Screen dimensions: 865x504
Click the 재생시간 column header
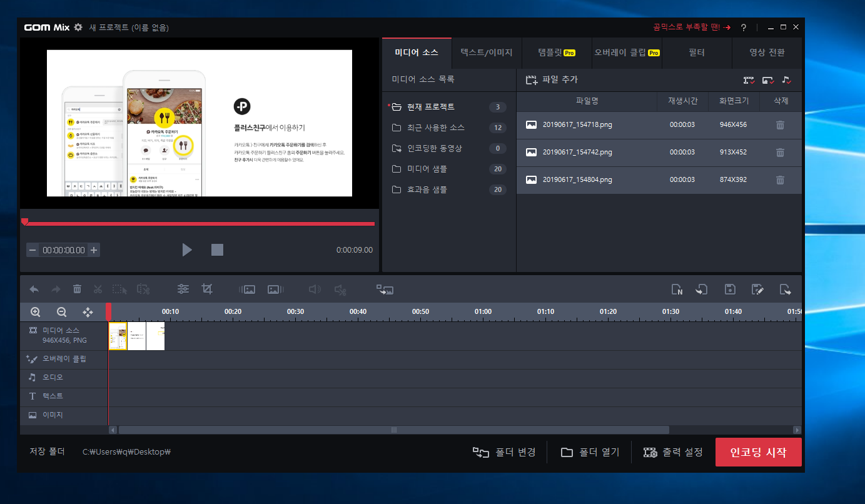[682, 101]
